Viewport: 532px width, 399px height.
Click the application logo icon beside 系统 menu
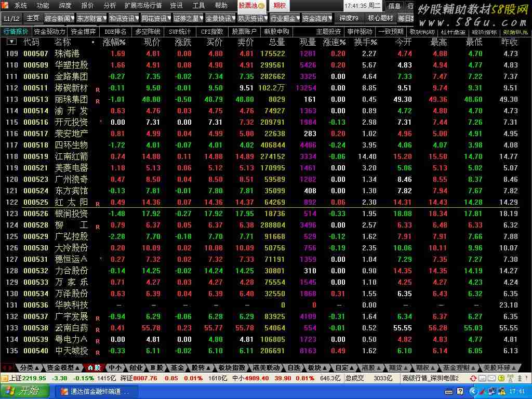(x=5, y=5)
